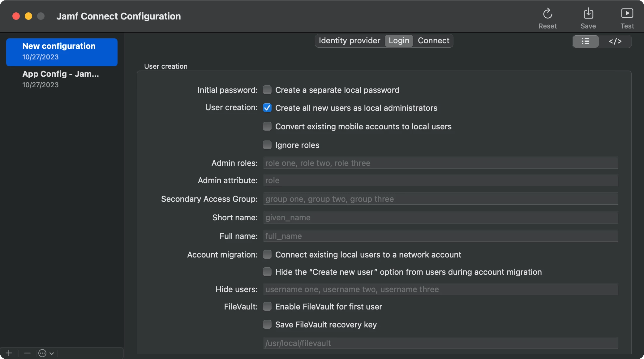This screenshot has height=359, width=644.
Task: Click the Save toolbar icon
Action: point(588,14)
